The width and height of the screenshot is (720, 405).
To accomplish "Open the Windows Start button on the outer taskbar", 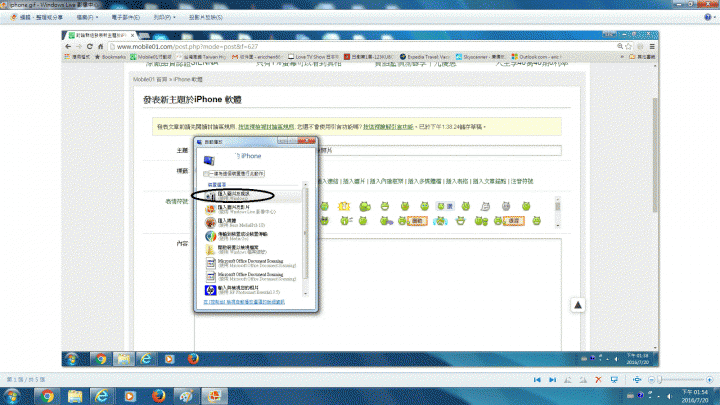I will 12,396.
